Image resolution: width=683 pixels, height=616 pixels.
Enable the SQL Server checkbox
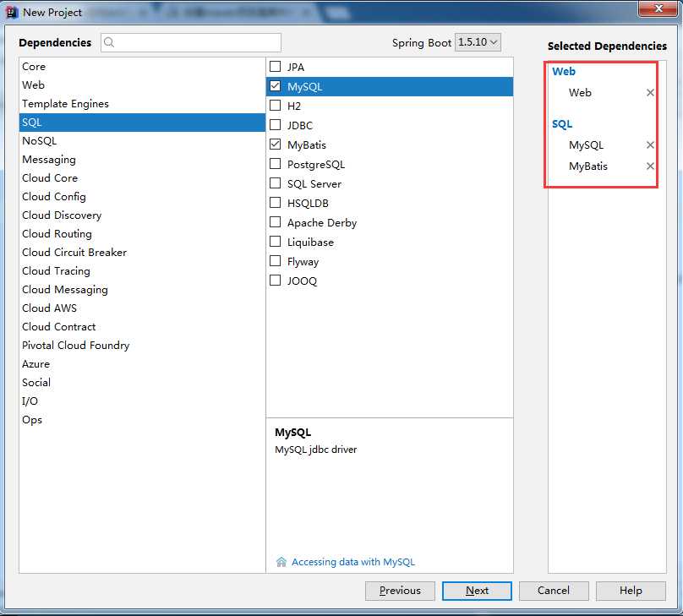275,183
